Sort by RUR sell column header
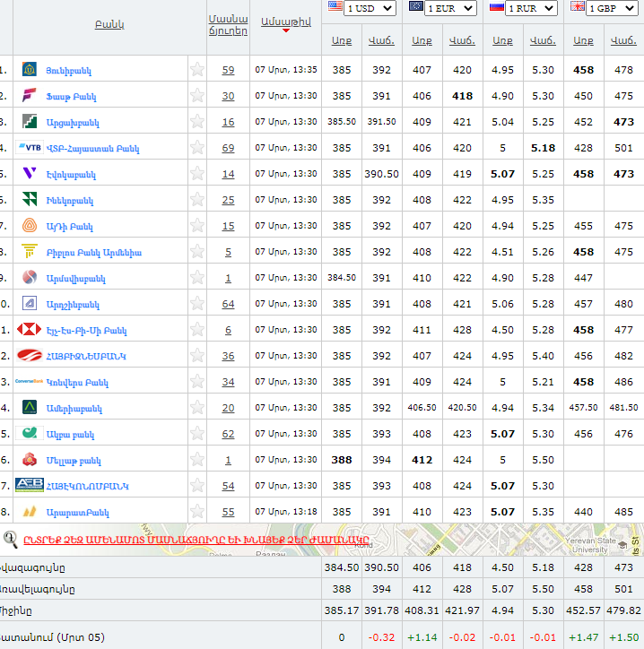Viewport: 644px width, 649px height. (x=543, y=40)
